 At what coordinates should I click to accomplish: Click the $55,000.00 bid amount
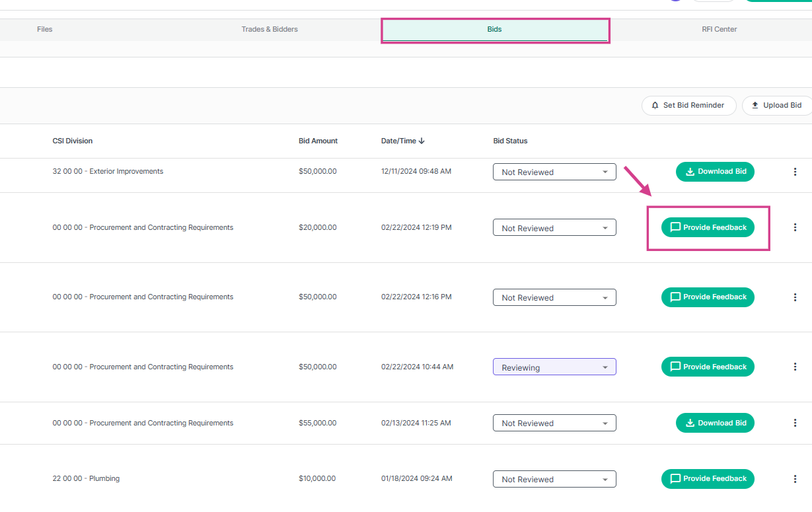point(318,423)
